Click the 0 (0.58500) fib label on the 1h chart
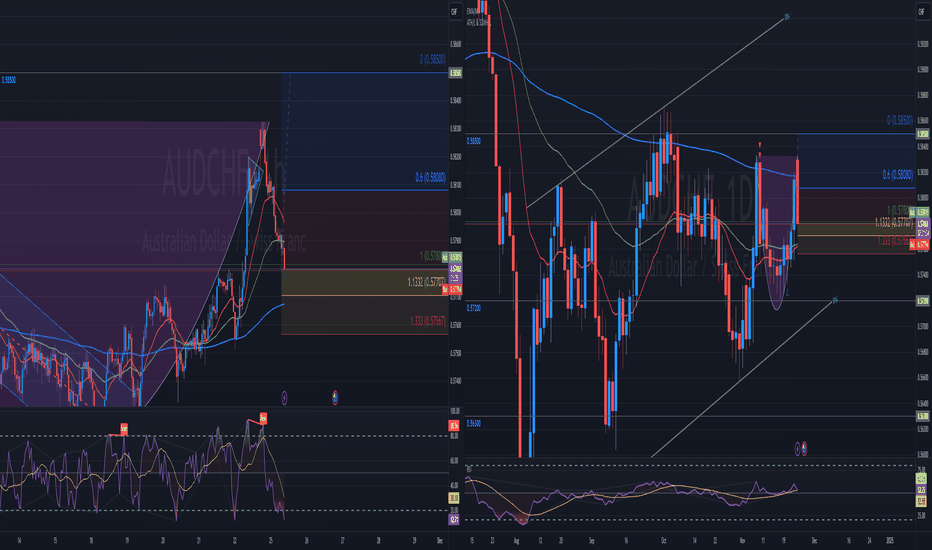This screenshot has width=932, height=550. 433,59
